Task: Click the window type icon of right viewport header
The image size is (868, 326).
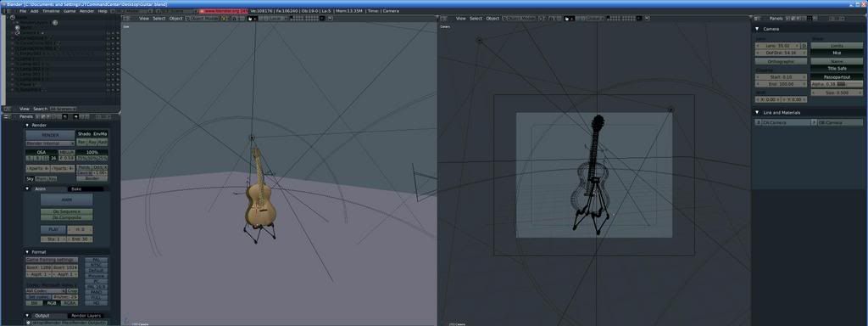Action: click(x=442, y=19)
